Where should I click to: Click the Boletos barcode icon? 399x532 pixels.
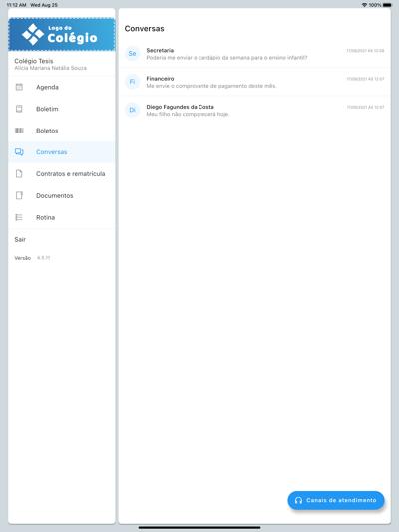coord(19,131)
